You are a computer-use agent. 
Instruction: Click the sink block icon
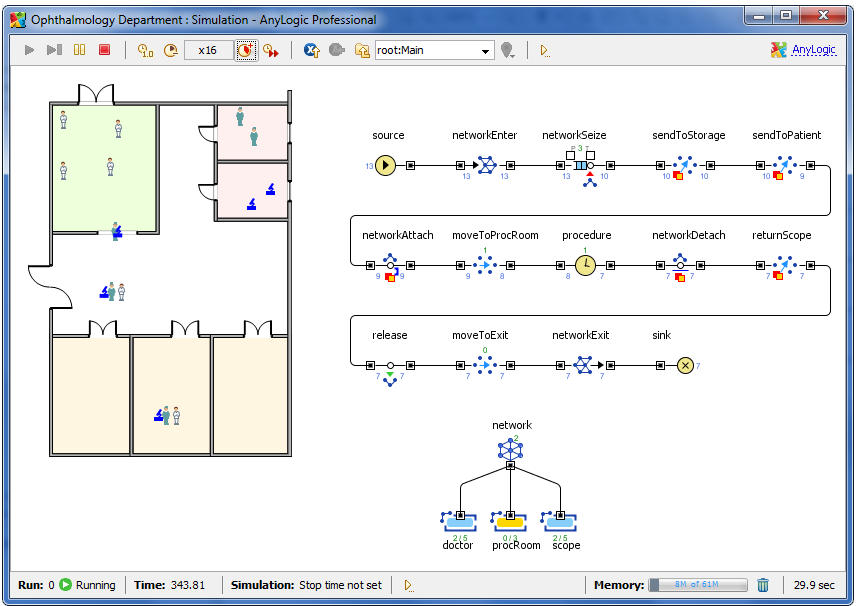tap(685, 365)
